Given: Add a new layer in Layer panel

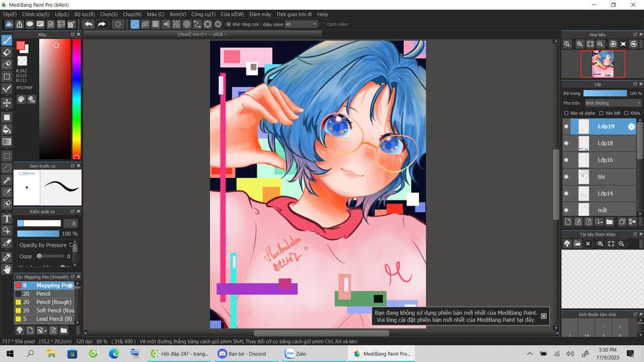Looking at the screenshot, I should point(568,222).
